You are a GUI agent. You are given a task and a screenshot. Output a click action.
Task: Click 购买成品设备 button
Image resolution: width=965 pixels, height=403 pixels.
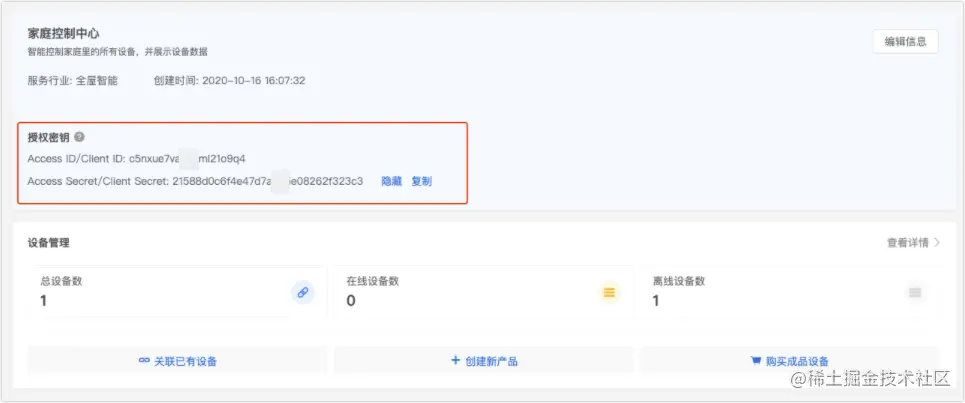point(790,361)
